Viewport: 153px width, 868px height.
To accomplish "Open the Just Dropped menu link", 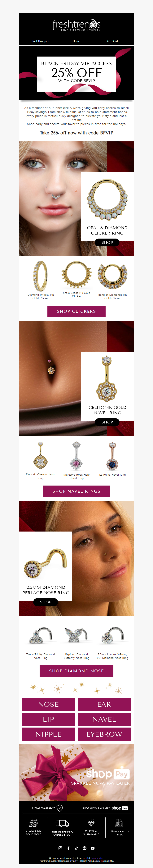I will [x=40, y=41].
